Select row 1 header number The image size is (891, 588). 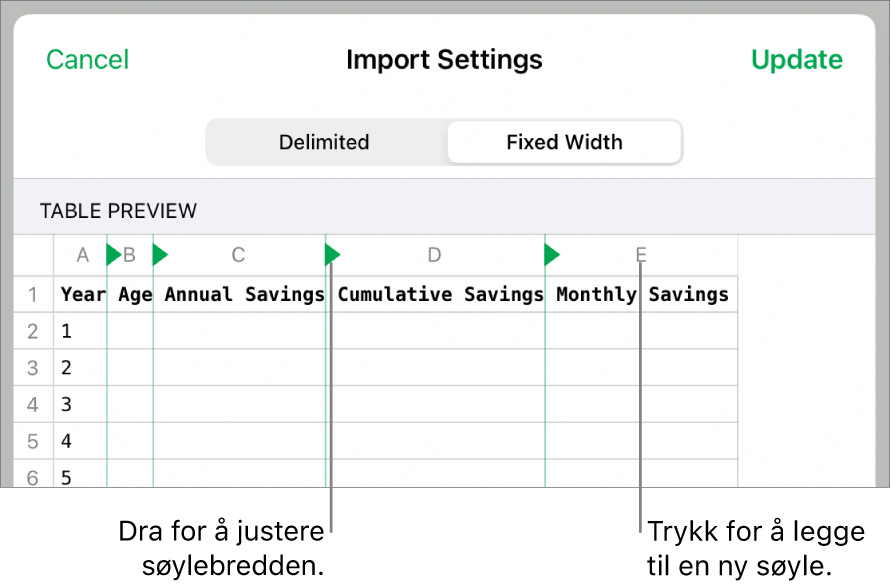pos(33,295)
